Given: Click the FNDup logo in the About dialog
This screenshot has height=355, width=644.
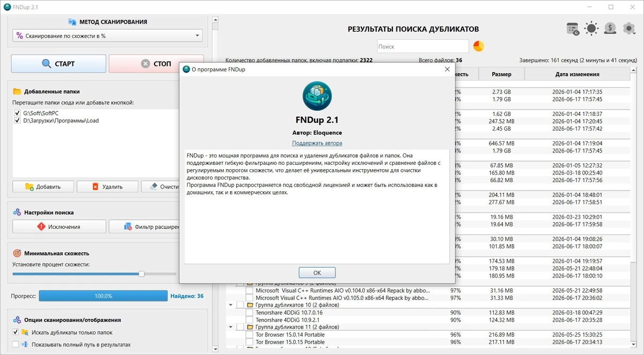Looking at the screenshot, I should click(317, 97).
